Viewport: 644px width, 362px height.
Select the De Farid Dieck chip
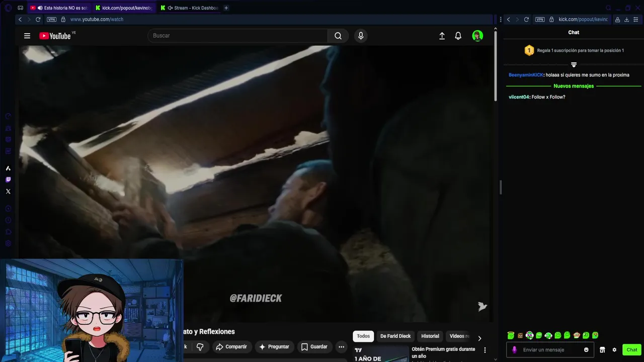tap(395, 336)
